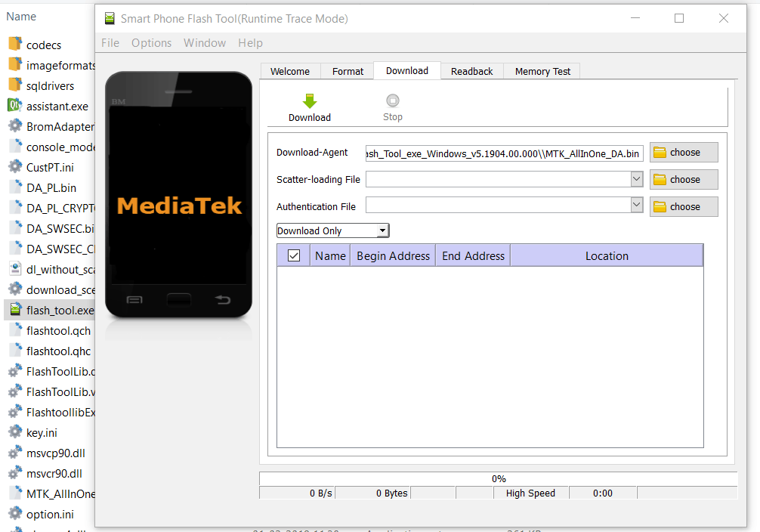Open the Options menu
The height and width of the screenshot is (532, 760).
[x=151, y=42]
